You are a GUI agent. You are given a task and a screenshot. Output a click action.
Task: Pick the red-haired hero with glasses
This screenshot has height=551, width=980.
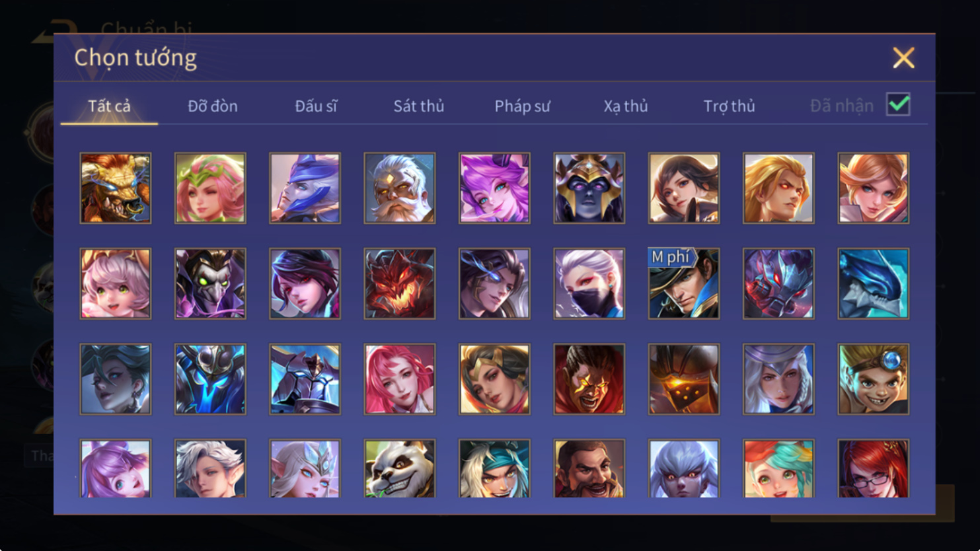[874, 468]
